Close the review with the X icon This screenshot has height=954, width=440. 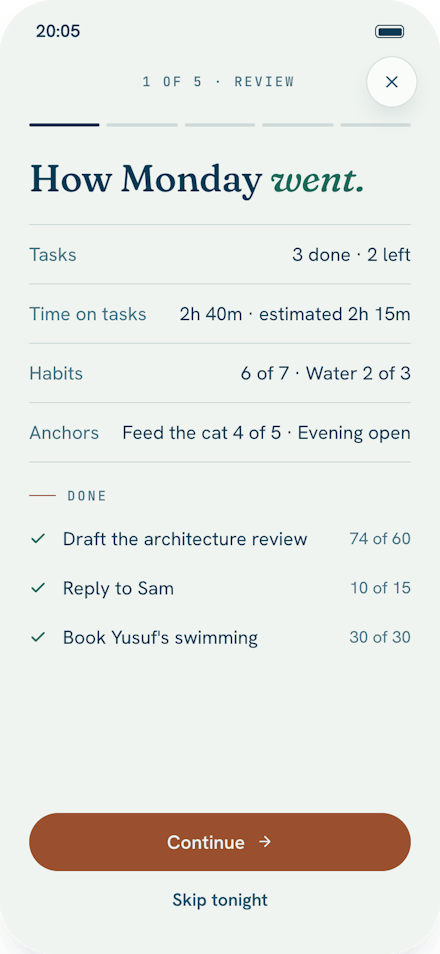coord(391,82)
